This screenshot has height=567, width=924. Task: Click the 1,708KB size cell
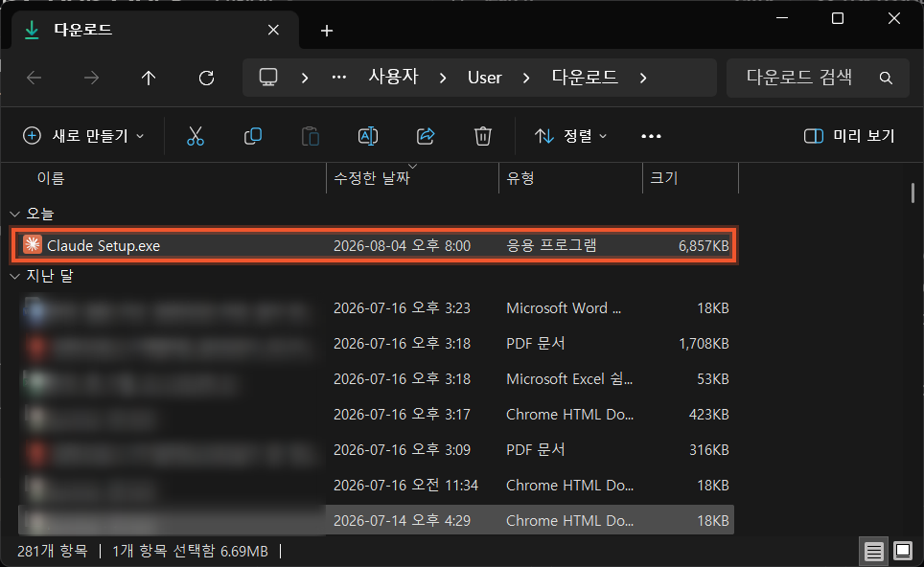pos(704,343)
